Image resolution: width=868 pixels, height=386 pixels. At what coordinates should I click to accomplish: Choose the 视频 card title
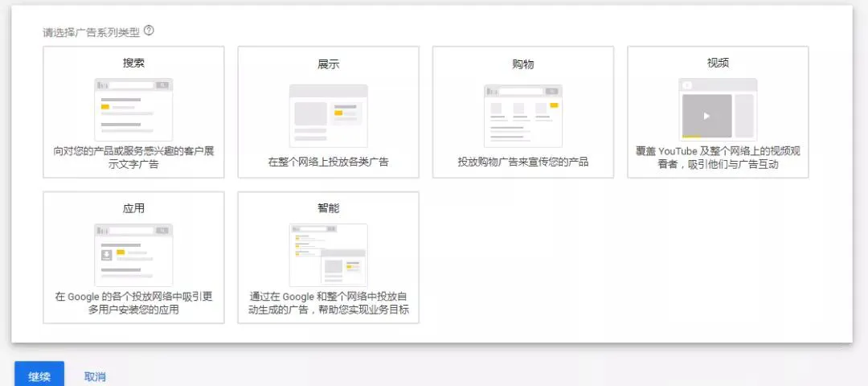click(x=718, y=63)
